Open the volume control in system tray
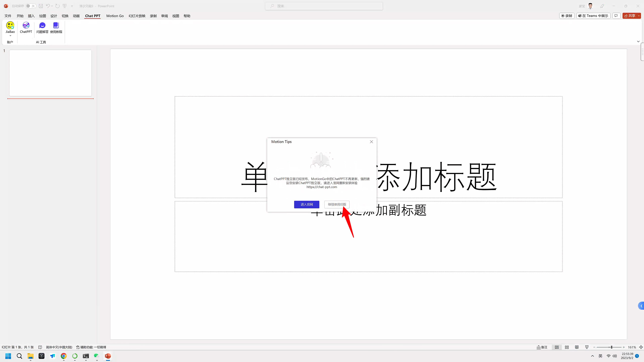Viewport: 644px width, 362px height. pyautogui.click(x=615, y=356)
